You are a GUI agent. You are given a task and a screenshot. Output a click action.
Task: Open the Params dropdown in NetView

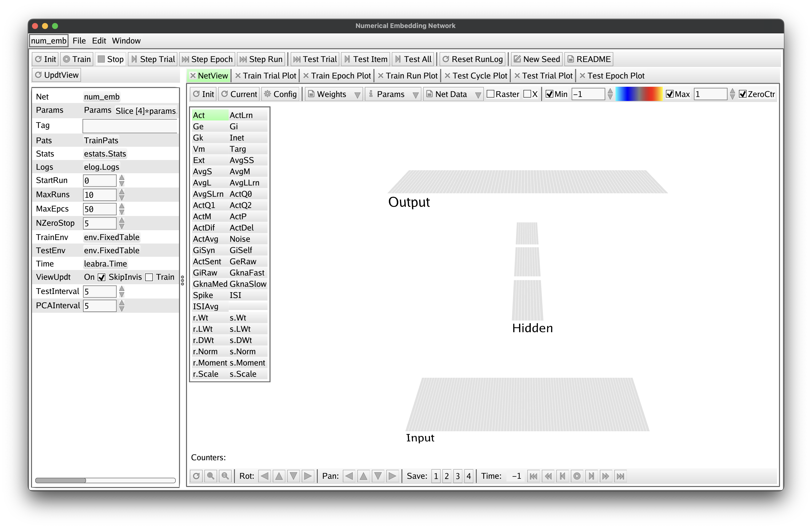click(x=393, y=94)
